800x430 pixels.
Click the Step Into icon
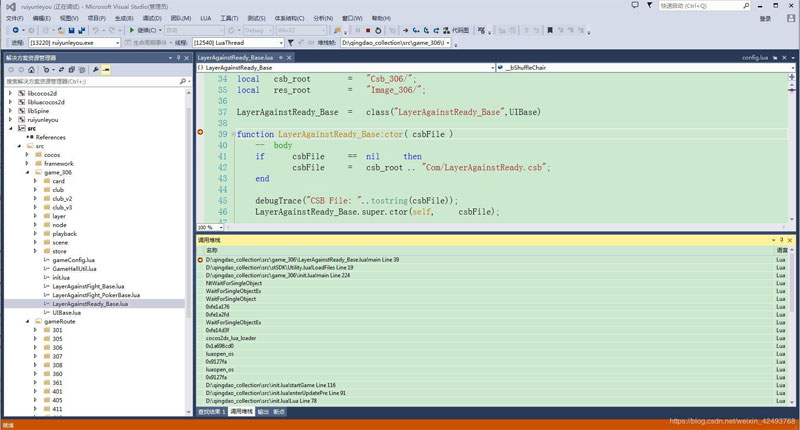click(416, 31)
